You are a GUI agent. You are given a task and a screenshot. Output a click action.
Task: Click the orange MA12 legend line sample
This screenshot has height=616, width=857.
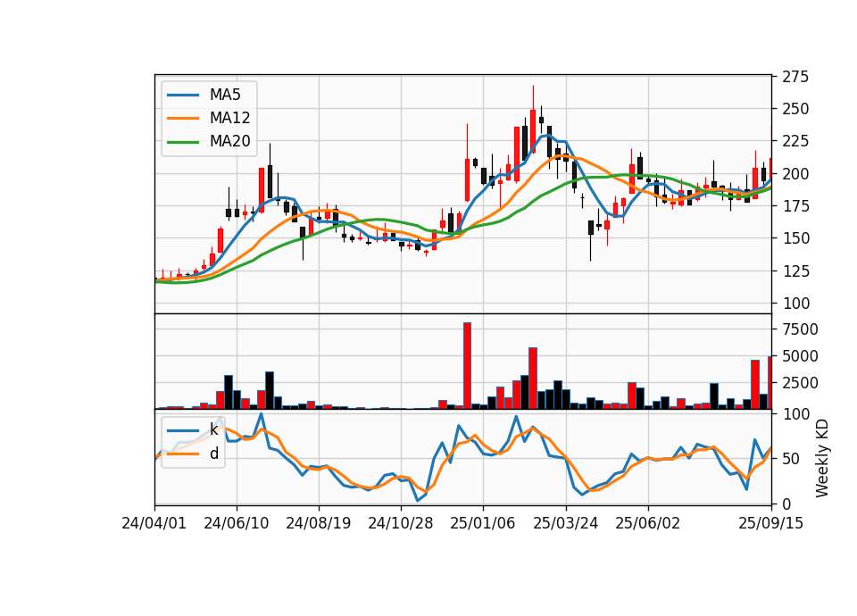point(183,118)
